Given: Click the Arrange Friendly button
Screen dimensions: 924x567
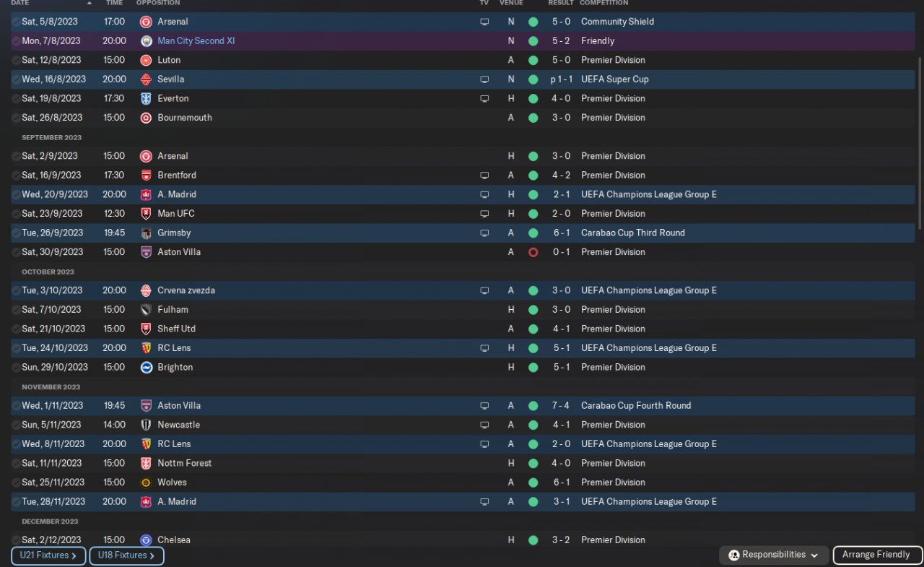Looking at the screenshot, I should coord(876,555).
